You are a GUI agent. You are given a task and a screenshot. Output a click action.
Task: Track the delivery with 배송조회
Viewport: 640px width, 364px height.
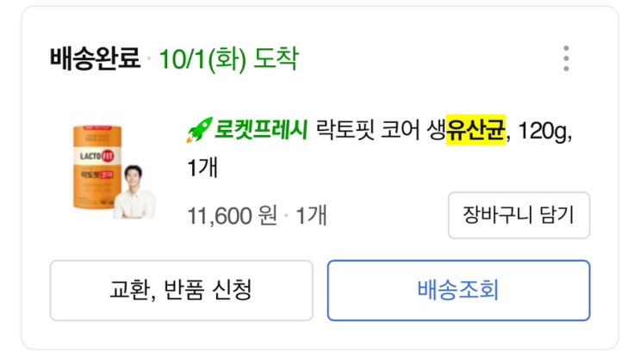(x=458, y=290)
